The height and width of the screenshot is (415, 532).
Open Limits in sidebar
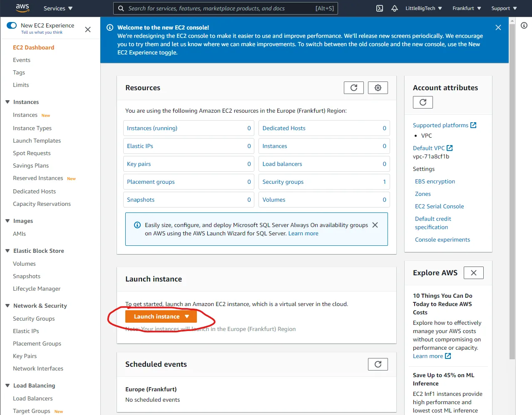pos(21,85)
